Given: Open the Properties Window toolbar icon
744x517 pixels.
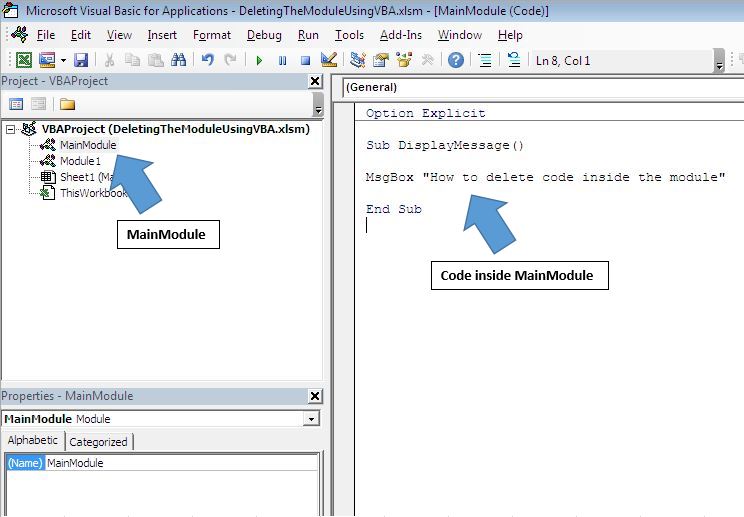Looking at the screenshot, I should [x=381, y=60].
